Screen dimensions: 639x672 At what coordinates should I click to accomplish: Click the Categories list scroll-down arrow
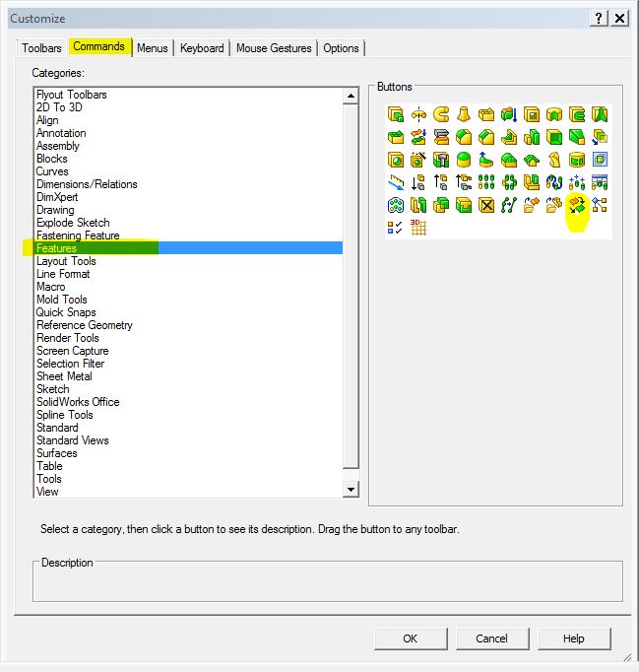[351, 490]
